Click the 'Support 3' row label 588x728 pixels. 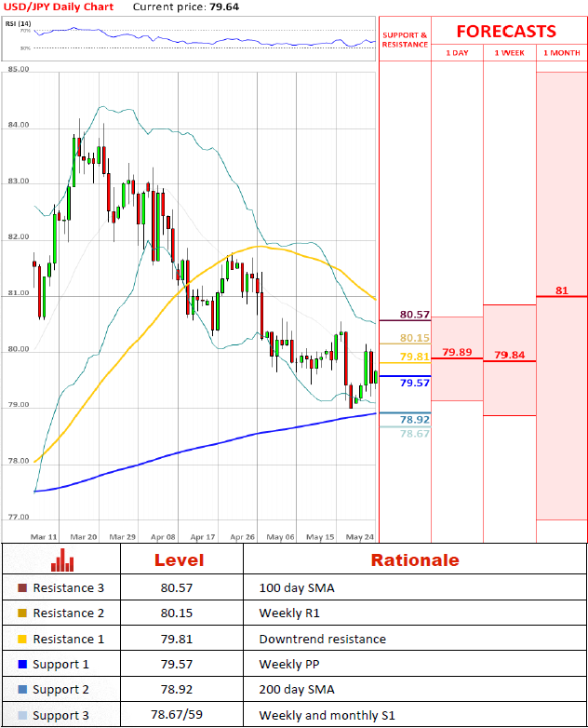[x=60, y=716]
